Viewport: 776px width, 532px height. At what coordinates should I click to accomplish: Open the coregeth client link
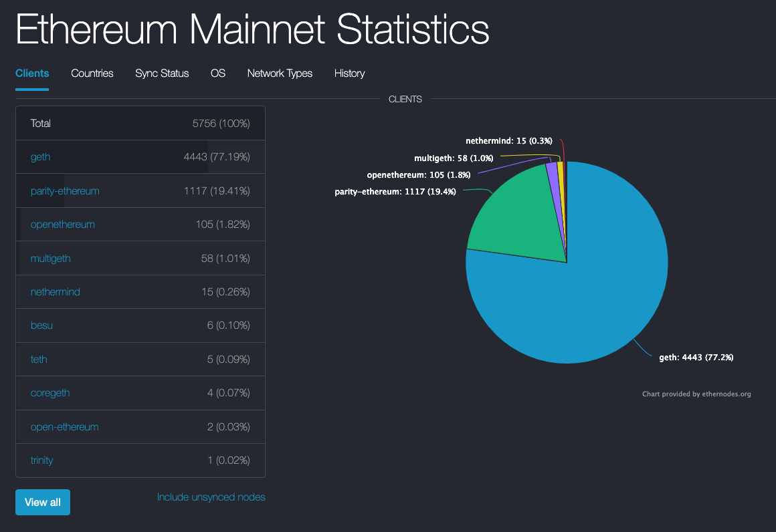point(50,393)
